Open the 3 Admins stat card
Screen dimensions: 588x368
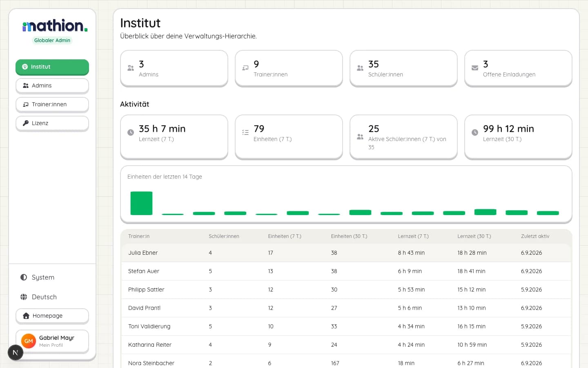click(174, 68)
